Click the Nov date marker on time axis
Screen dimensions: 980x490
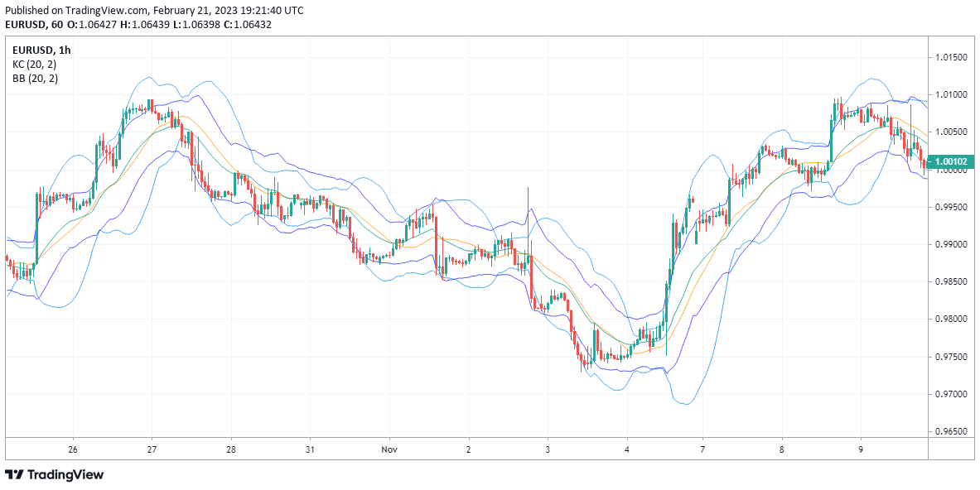click(389, 449)
